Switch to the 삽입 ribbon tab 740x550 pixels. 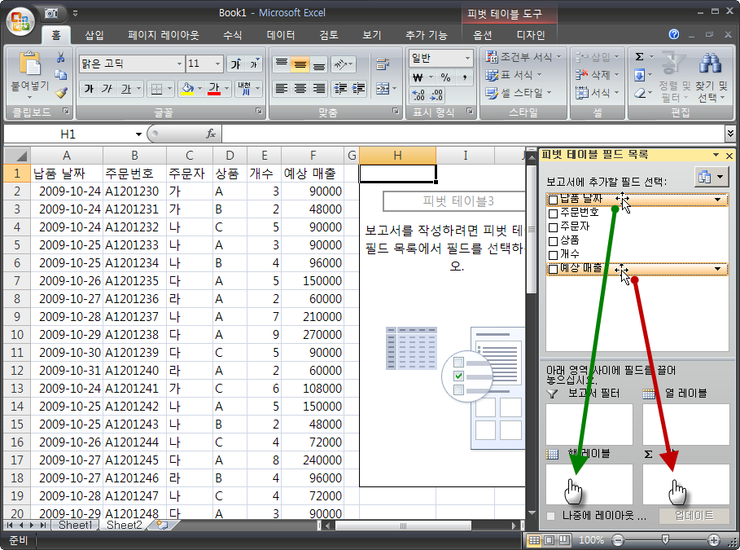click(94, 35)
